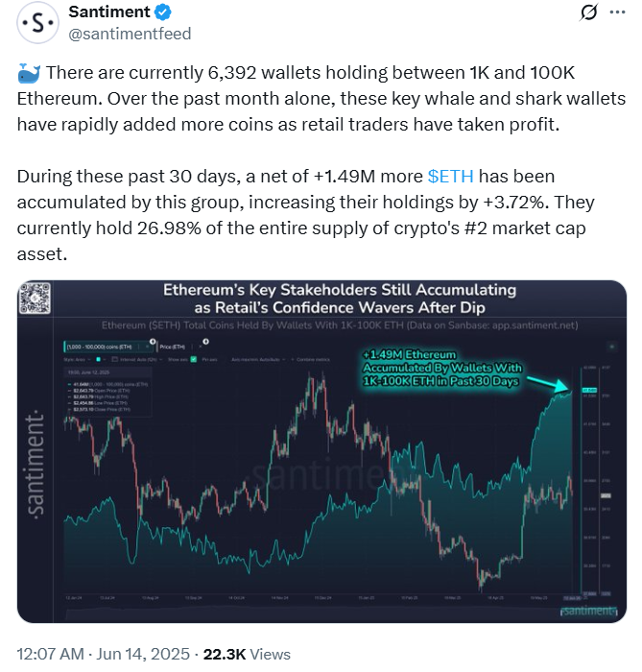
Task: Remove the Price (ETH) metric with X
Action: pyautogui.click(x=200, y=347)
